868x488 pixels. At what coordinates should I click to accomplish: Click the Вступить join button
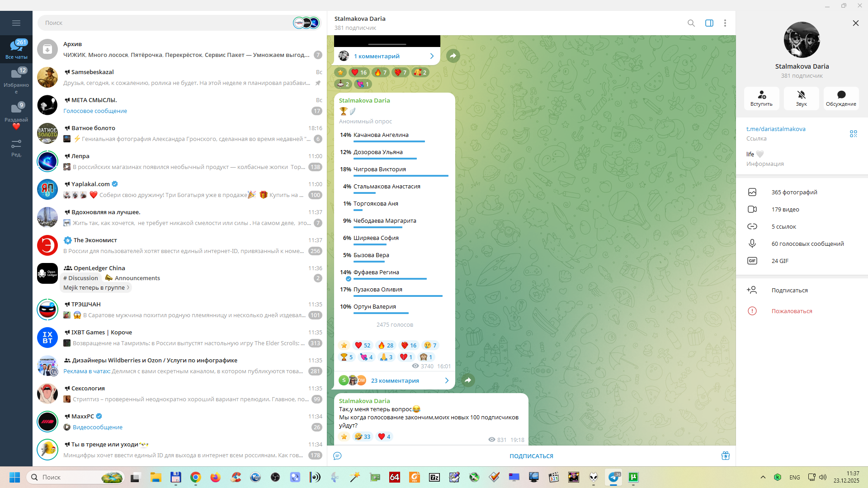[761, 98]
